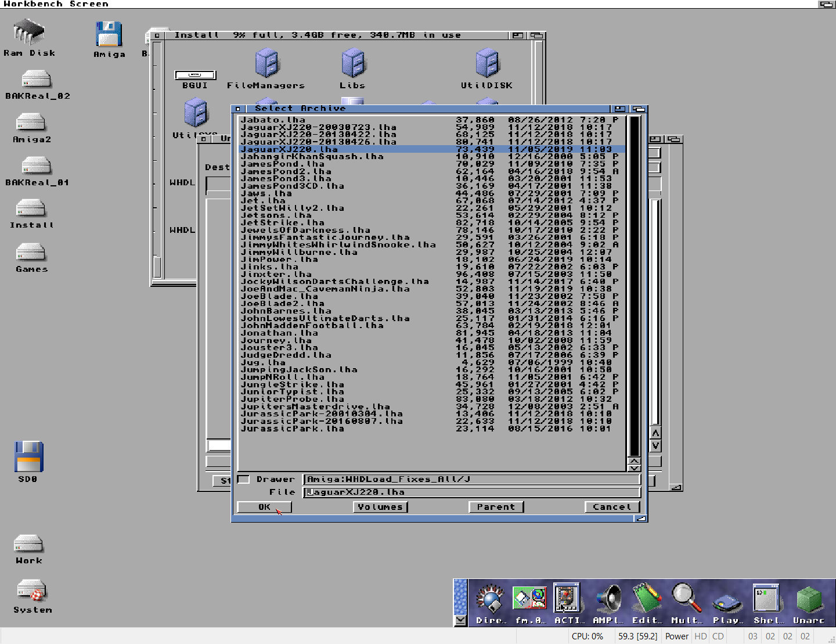Select JungleStrike.lha file
836x644 pixels.
(432, 384)
